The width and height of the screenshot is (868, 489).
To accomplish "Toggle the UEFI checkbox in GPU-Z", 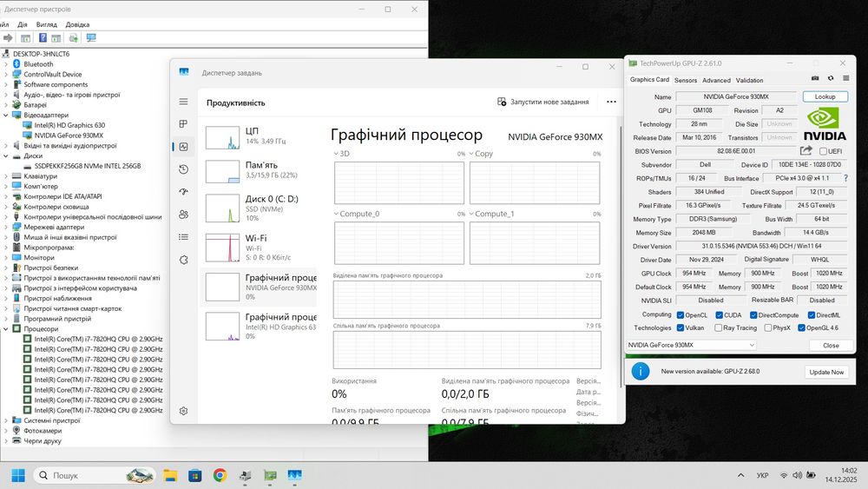I will 823,151.
